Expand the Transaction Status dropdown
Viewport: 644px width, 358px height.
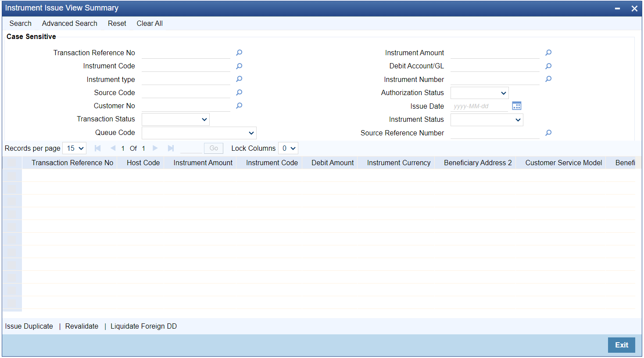[175, 119]
